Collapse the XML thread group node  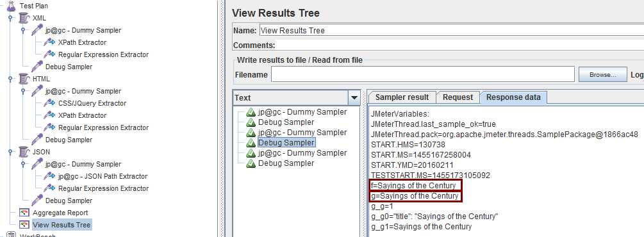coord(11,18)
